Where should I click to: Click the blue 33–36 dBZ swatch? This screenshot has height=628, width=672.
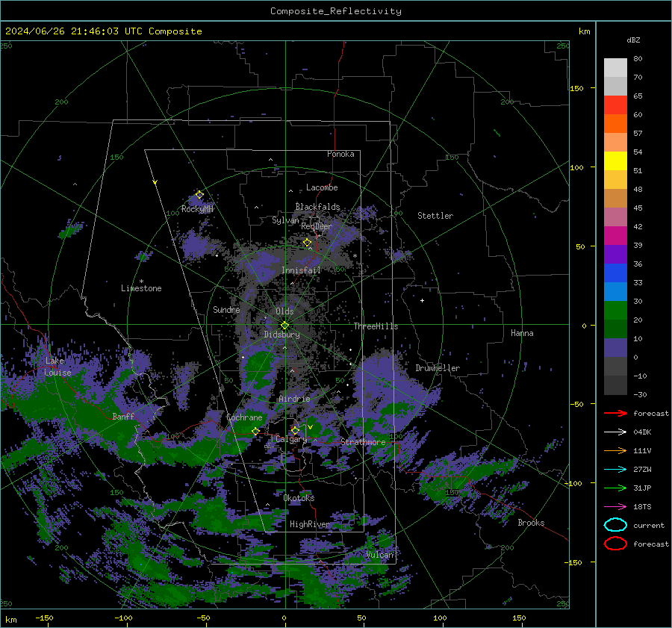point(615,273)
